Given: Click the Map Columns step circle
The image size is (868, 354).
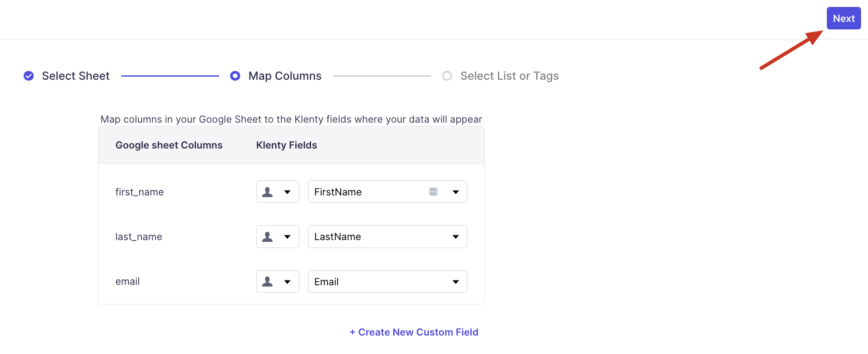Looking at the screenshot, I should 235,76.
